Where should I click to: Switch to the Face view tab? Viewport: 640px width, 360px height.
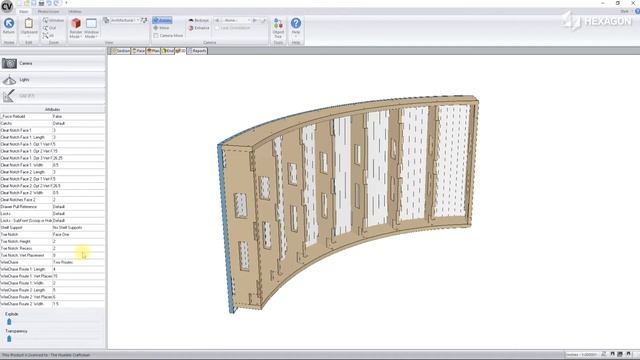[x=138, y=51]
